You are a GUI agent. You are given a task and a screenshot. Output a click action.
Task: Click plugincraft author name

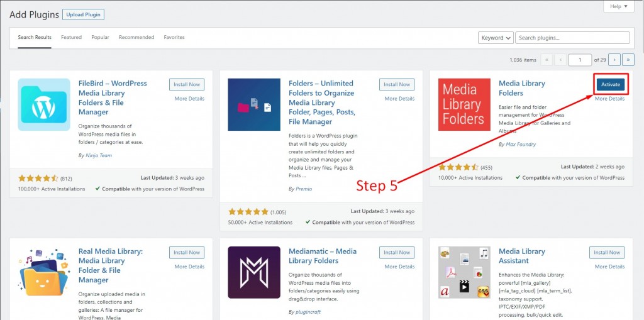(308, 312)
